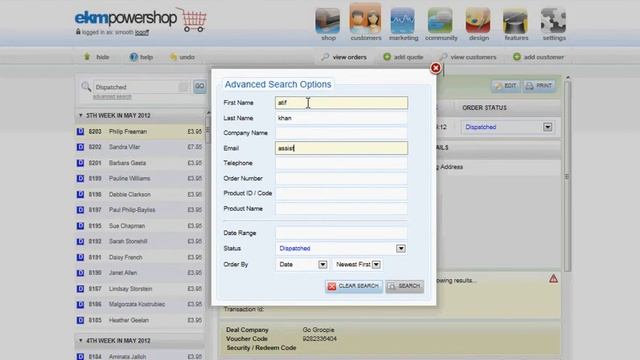640x360 pixels.
Task: Click undo in the toolbar
Action: [182, 57]
